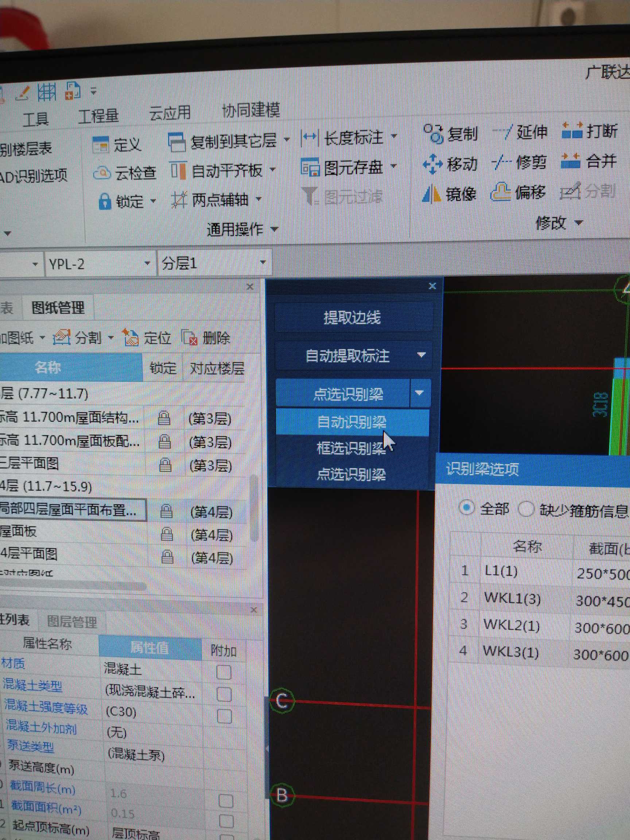
Task: Click the 提取边线 button
Action: [x=352, y=317]
